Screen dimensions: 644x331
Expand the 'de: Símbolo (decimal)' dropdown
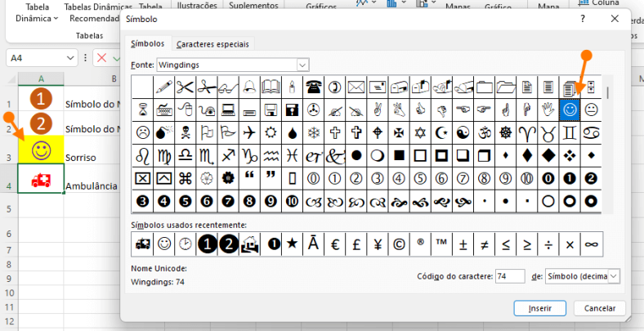tap(613, 276)
